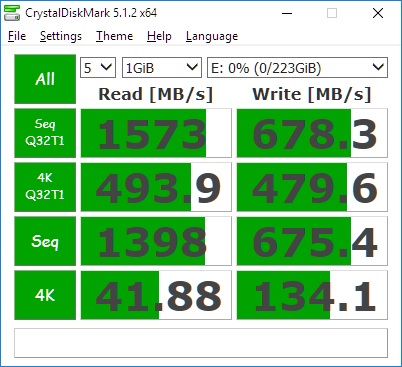The height and width of the screenshot is (367, 402).
Task: Open the test count dropdown showing 5
Action: tap(98, 68)
